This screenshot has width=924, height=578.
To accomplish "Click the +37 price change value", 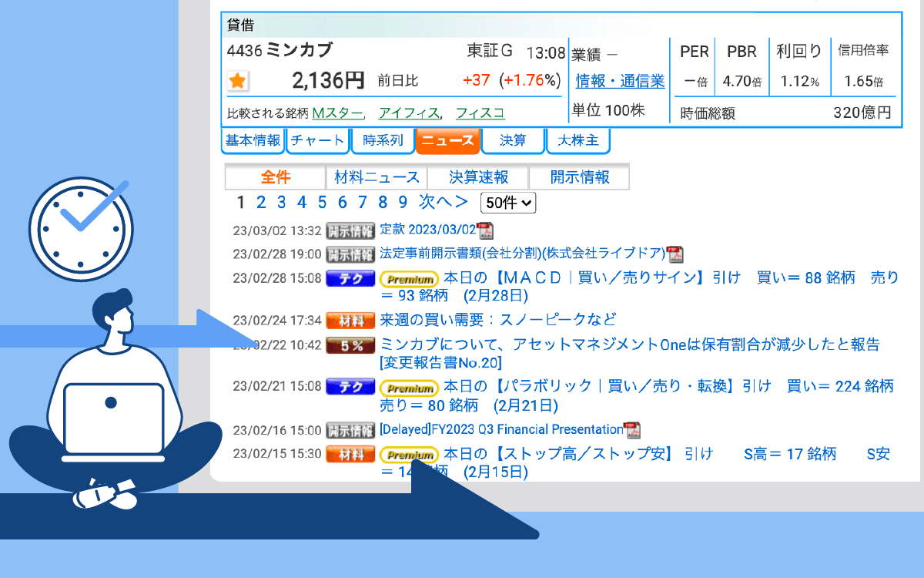I will (x=477, y=80).
